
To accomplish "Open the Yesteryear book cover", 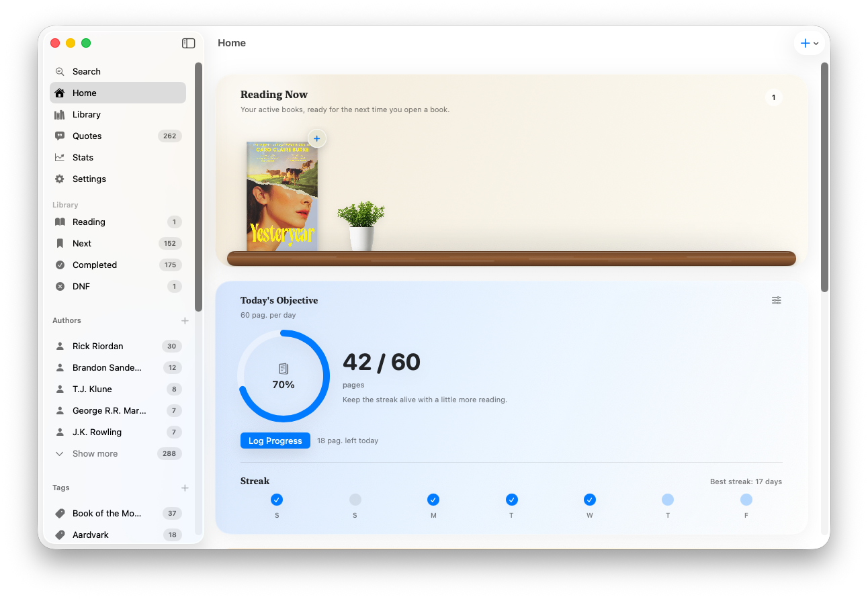I will pos(282,196).
